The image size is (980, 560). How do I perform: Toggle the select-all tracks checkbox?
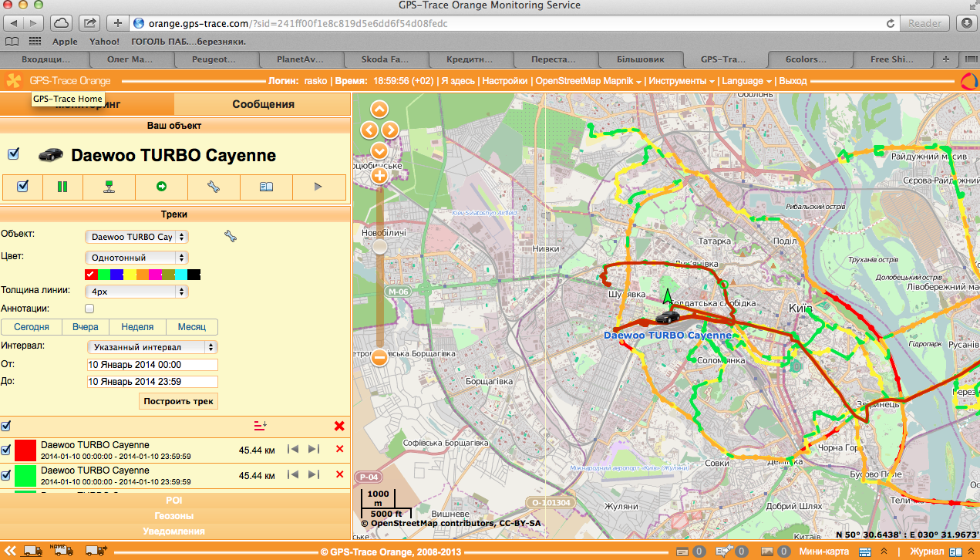pos(6,426)
